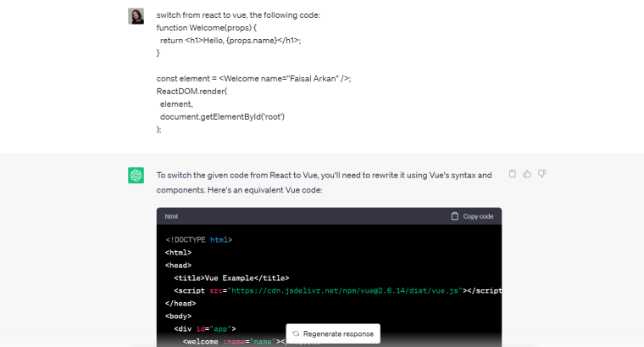Screen dimensions: 644x347
Task: Copy the response with clipboard icon
Action: [x=512, y=174]
